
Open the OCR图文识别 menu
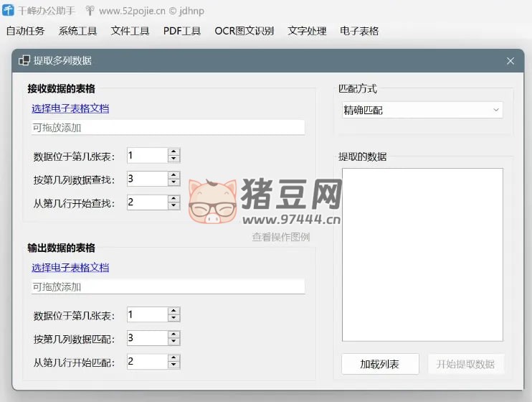click(244, 31)
